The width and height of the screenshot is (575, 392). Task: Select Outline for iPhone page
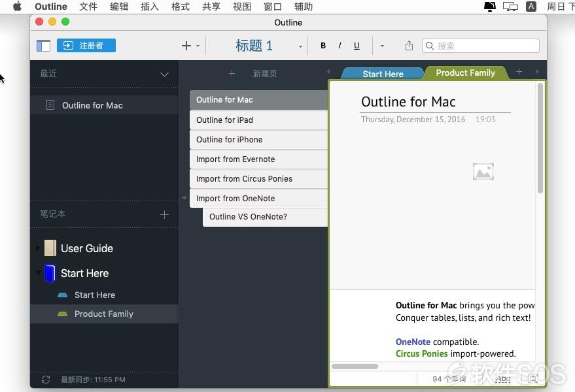pyautogui.click(x=258, y=140)
